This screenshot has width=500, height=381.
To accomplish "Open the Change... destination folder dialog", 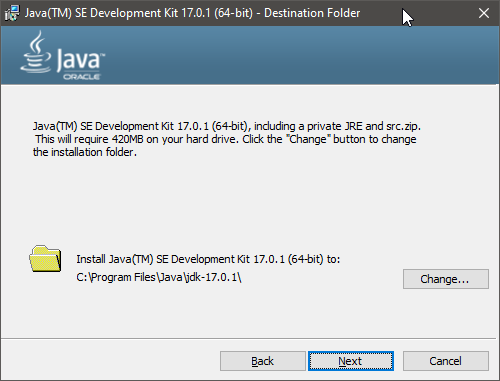I will click(x=446, y=279).
